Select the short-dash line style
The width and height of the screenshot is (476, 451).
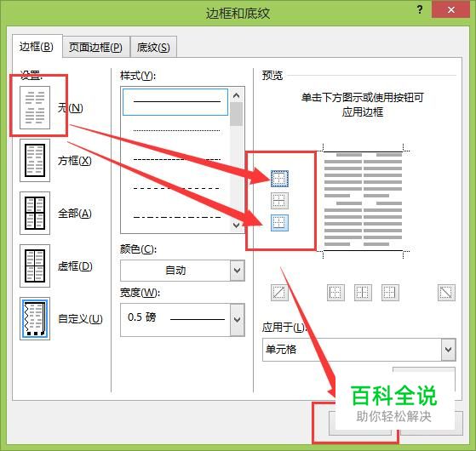pos(176,159)
